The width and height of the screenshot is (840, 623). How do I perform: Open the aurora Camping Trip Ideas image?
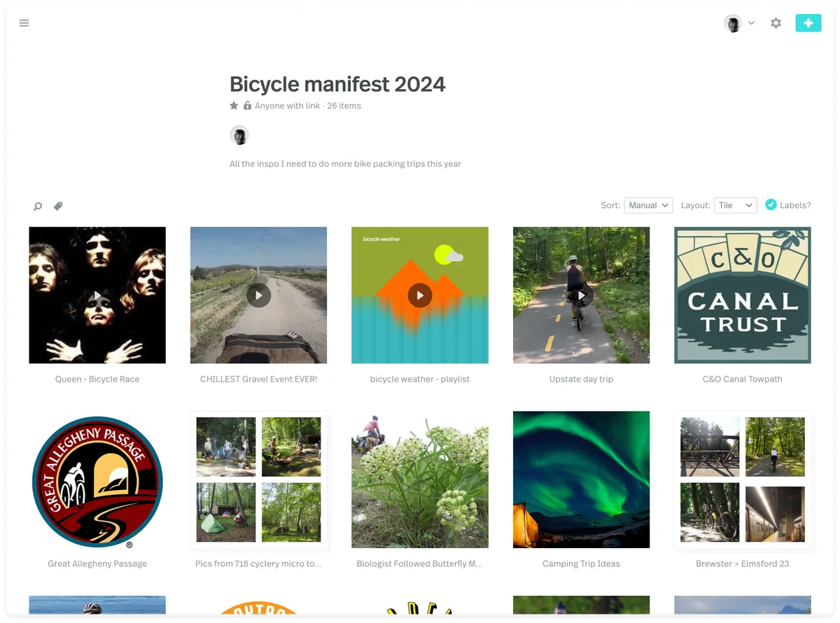[x=581, y=479]
